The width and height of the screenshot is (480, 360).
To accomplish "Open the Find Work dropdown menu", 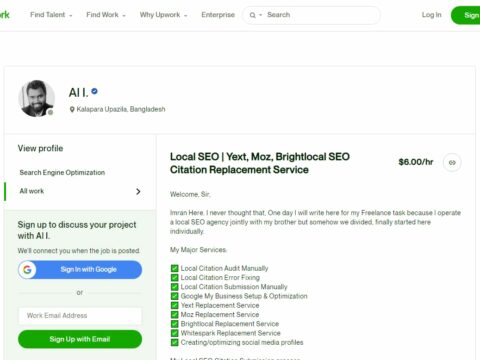I will (x=106, y=15).
